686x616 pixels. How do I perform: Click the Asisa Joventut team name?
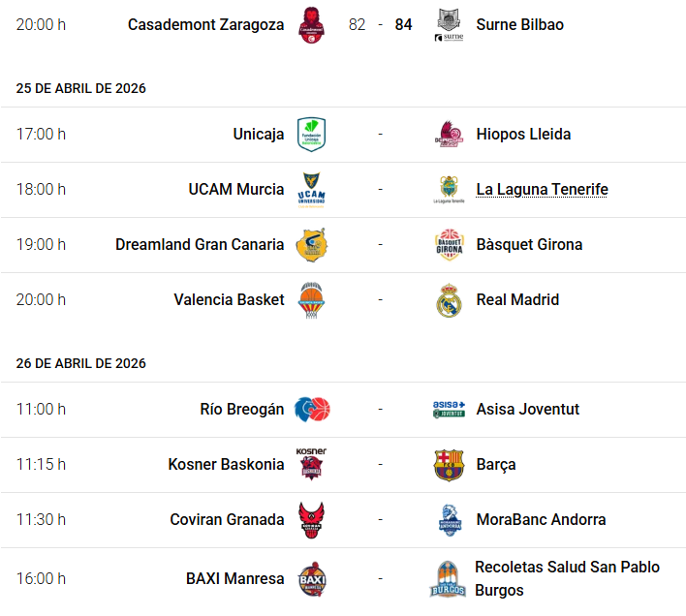click(527, 410)
